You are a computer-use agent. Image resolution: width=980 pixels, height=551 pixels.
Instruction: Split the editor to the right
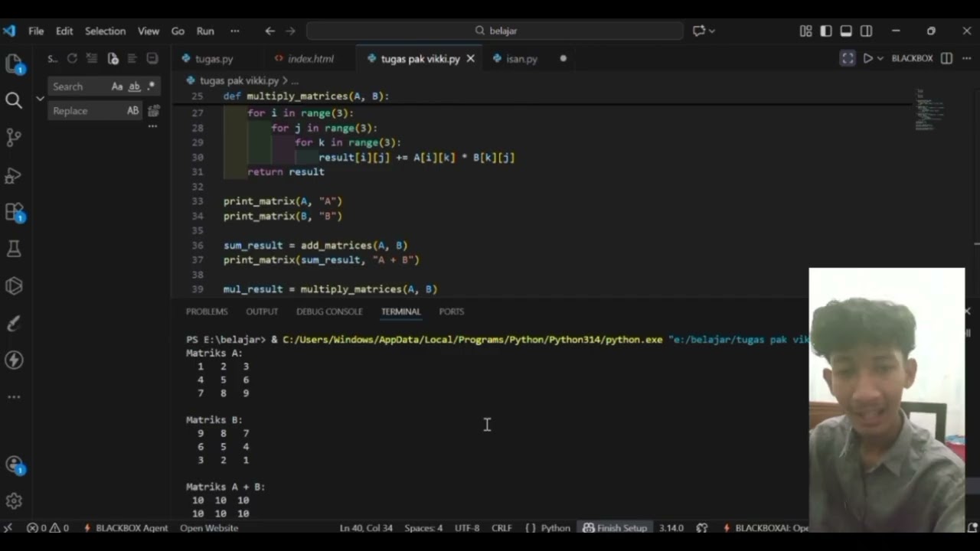pyautogui.click(x=946, y=58)
